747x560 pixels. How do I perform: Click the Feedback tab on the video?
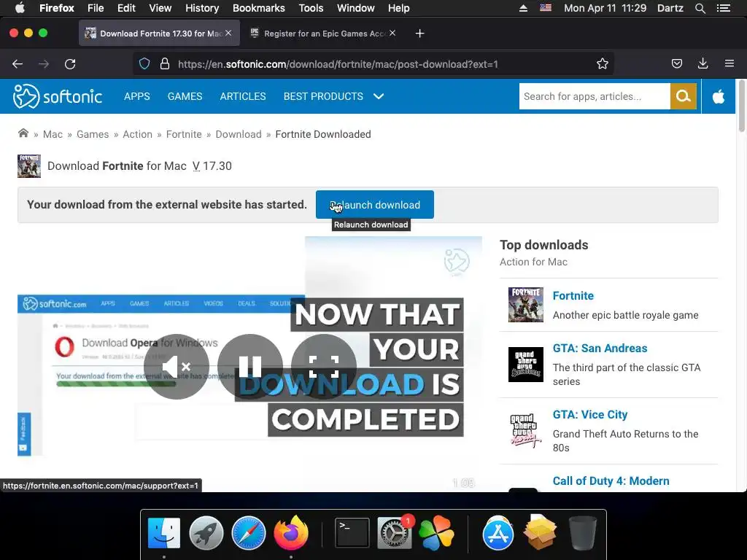[x=24, y=435]
